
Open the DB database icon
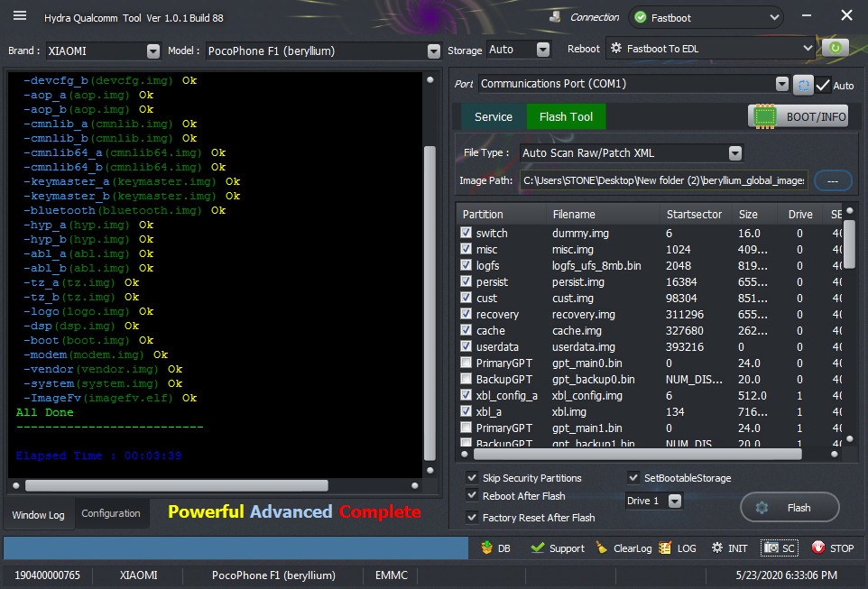click(496, 548)
